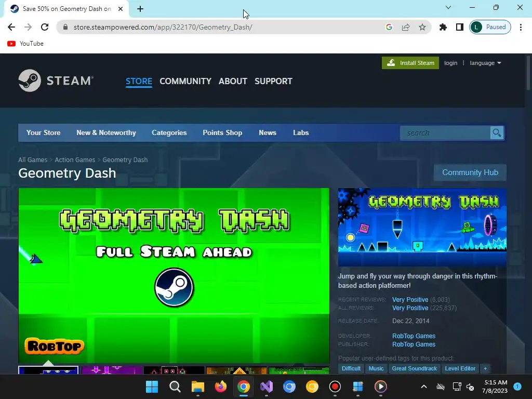Open RobTop Games developer link
The height and width of the screenshot is (399, 532).
pyautogui.click(x=414, y=336)
